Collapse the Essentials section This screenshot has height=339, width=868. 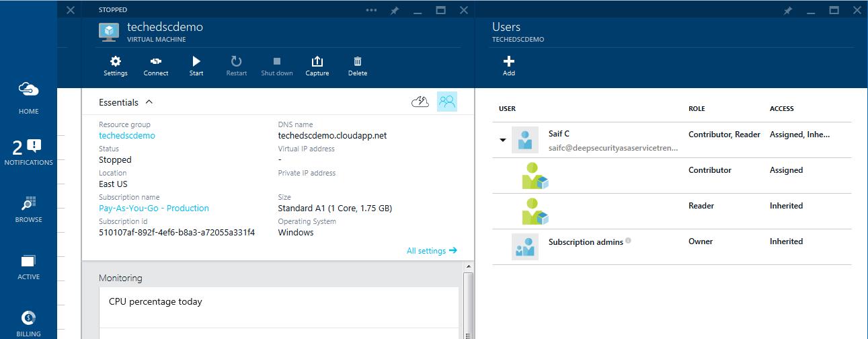[149, 102]
